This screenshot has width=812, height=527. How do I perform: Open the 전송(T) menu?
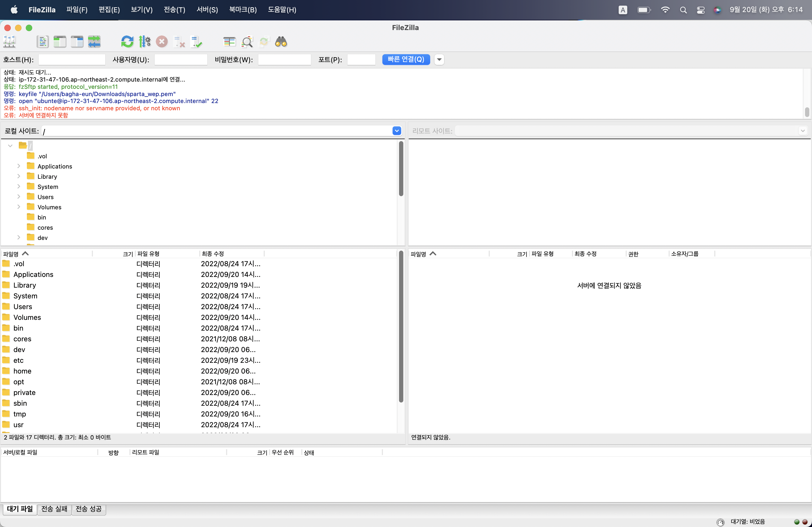pyautogui.click(x=174, y=10)
